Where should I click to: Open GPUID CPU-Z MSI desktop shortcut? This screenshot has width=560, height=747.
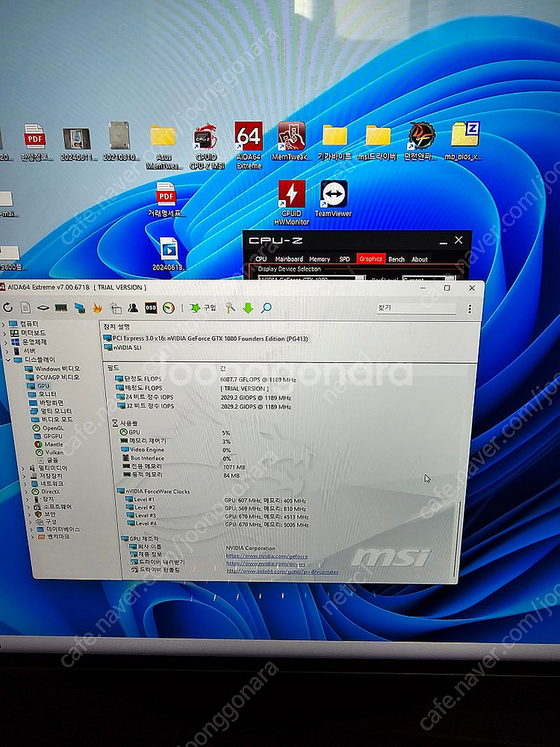coord(207,146)
